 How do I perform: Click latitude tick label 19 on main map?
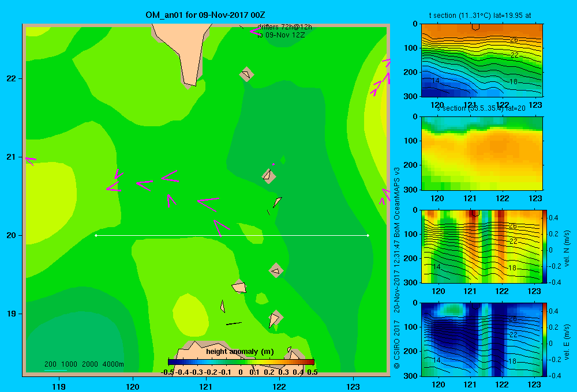(x=11, y=314)
